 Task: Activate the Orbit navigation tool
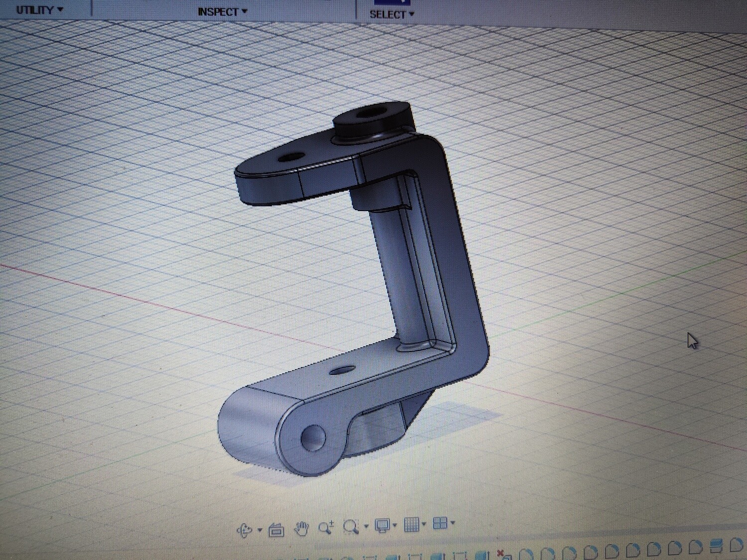pyautogui.click(x=245, y=530)
